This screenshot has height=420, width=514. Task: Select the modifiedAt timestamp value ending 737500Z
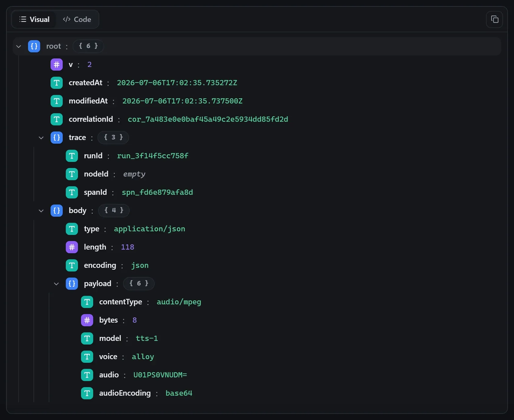point(182,101)
